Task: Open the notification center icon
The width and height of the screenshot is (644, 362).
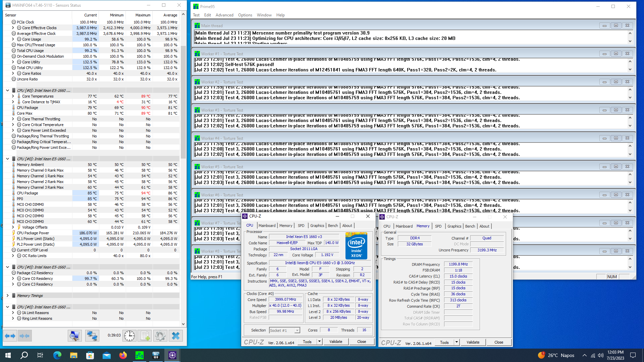Action: (633, 355)
